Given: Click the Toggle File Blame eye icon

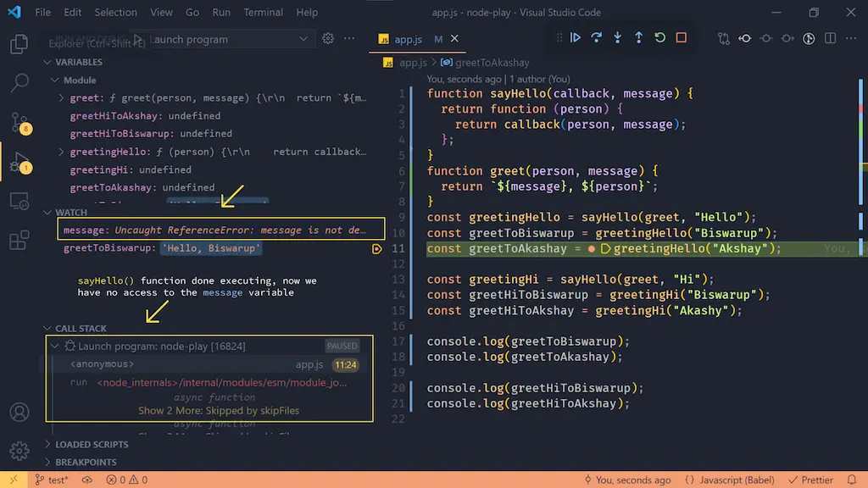Looking at the screenshot, I should (x=745, y=38).
